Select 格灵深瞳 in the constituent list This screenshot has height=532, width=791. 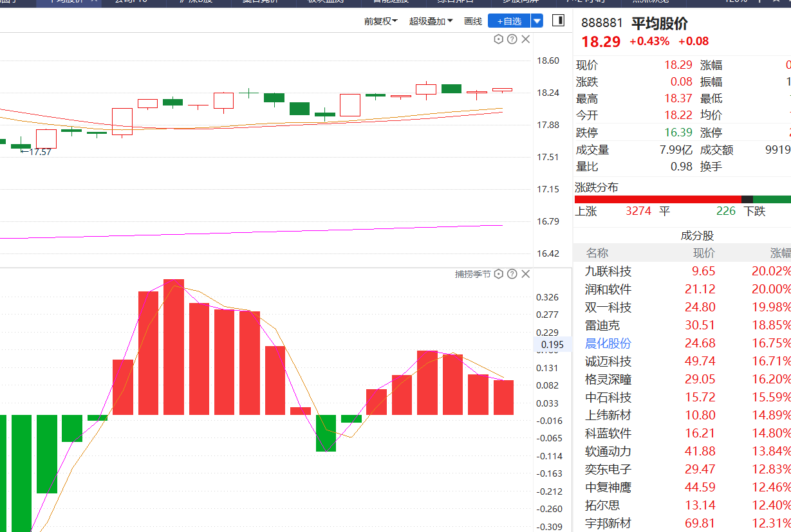(x=608, y=380)
